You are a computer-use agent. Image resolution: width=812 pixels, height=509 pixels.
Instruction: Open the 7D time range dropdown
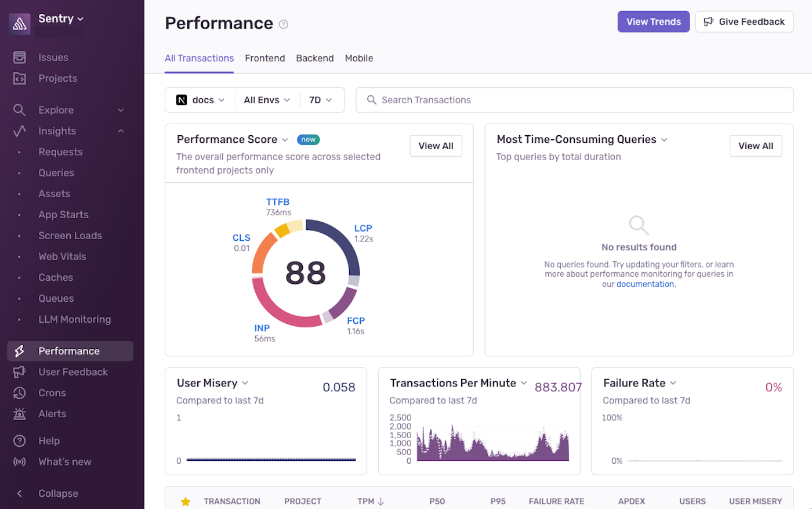pyautogui.click(x=321, y=99)
